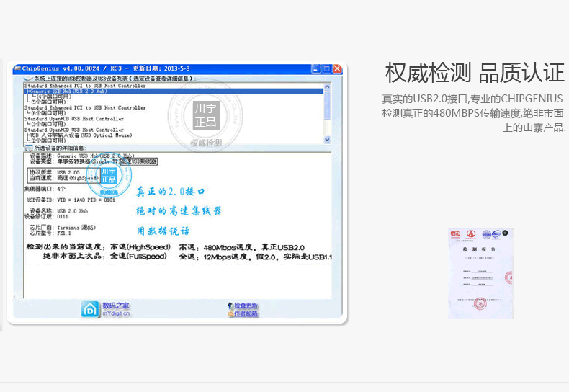The image size is (569, 392).
Task: Click the VID = 1A40 PID = 0101 line
Action: pyautogui.click(x=71, y=200)
